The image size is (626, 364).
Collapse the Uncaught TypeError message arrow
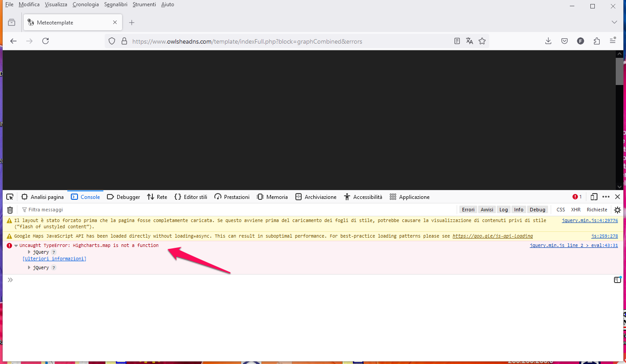tap(16, 246)
